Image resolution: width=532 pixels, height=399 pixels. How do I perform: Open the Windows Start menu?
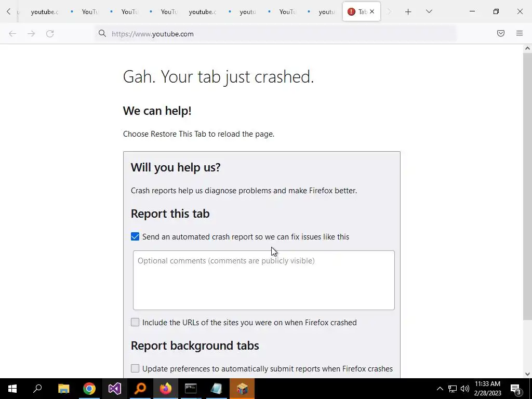pos(12,389)
